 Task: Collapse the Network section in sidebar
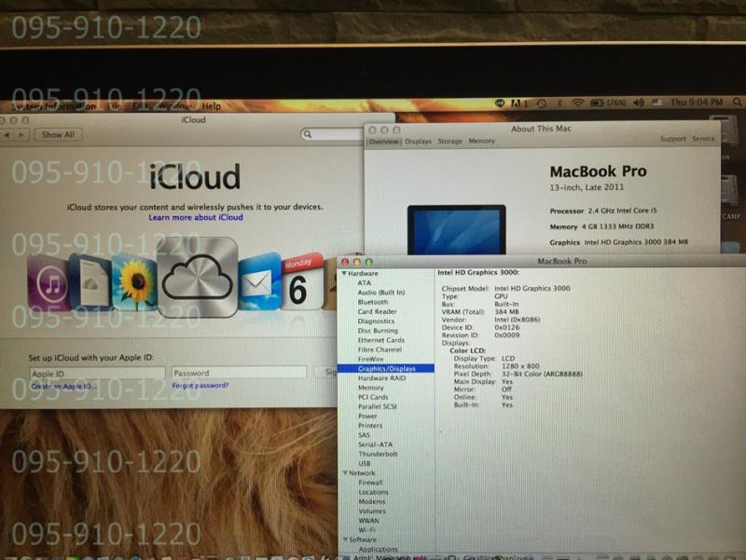tap(345, 473)
